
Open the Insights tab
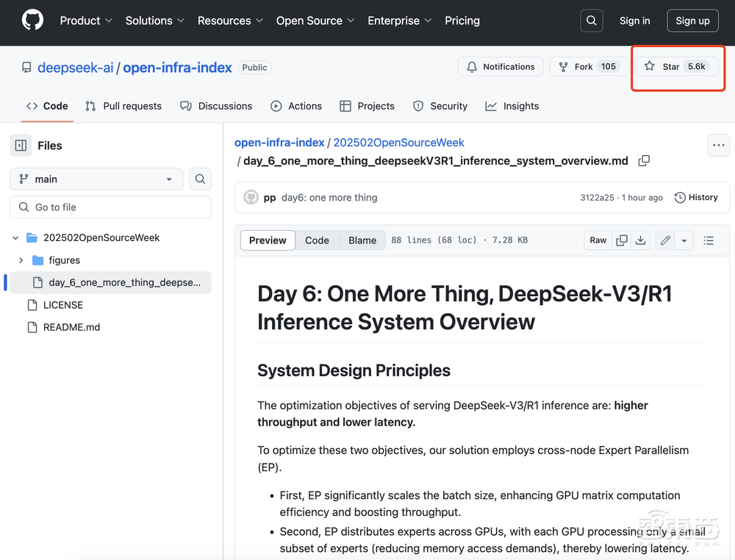point(512,106)
